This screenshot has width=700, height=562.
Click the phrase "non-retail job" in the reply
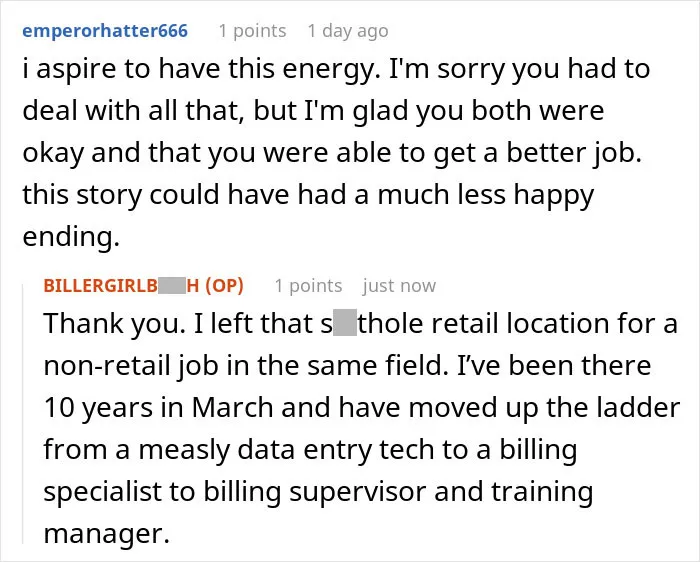click(x=131, y=366)
